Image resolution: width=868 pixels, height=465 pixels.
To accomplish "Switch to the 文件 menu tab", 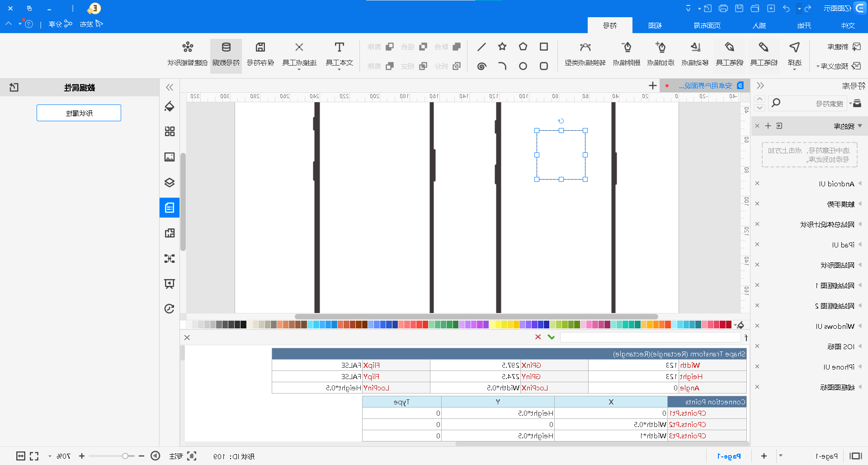I will click(x=848, y=25).
